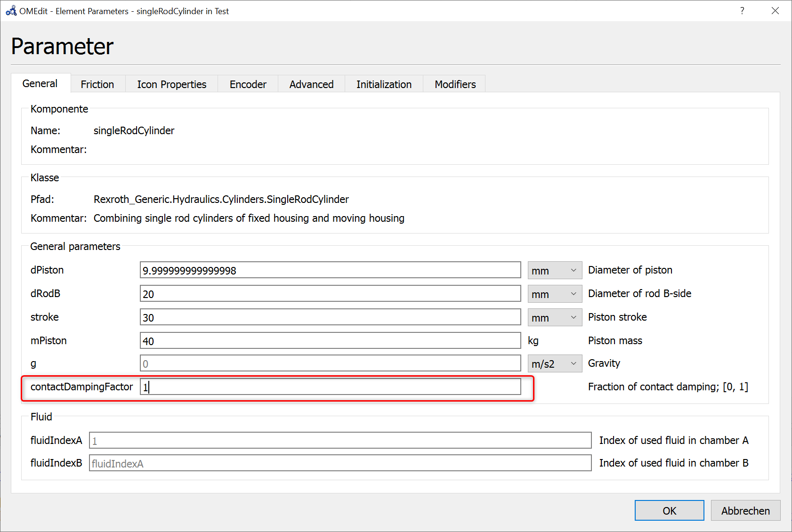Click the mPiston value field
The width and height of the screenshot is (792, 532).
(x=331, y=341)
